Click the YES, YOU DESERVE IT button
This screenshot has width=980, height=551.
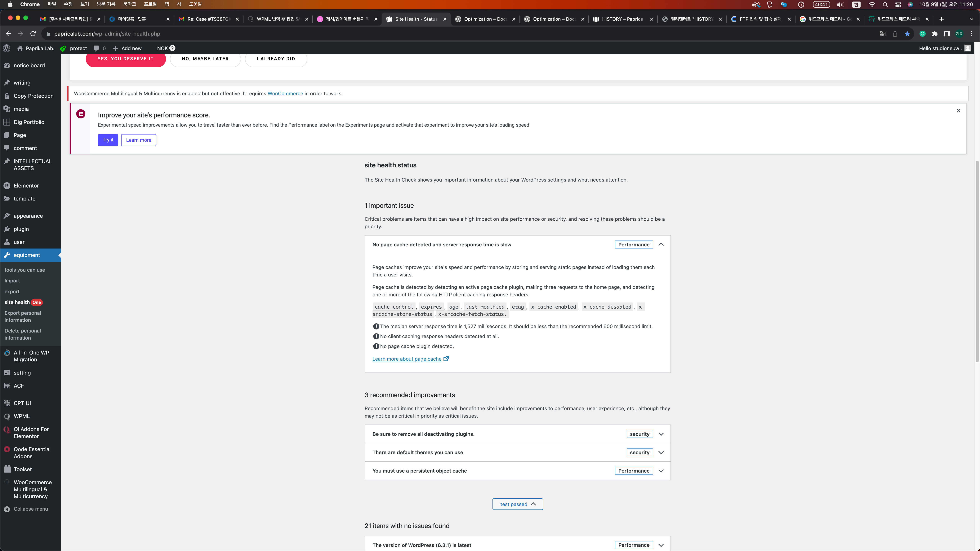click(126, 59)
